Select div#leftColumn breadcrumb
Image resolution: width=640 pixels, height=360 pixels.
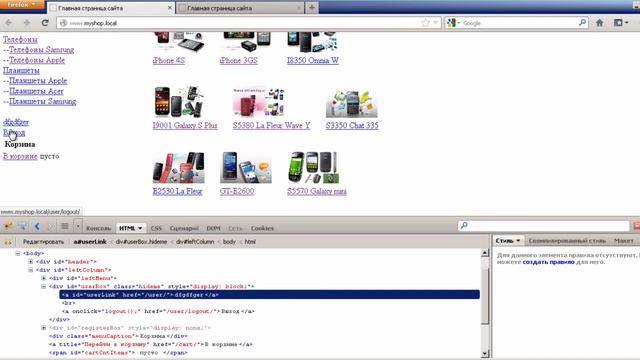pos(195,242)
